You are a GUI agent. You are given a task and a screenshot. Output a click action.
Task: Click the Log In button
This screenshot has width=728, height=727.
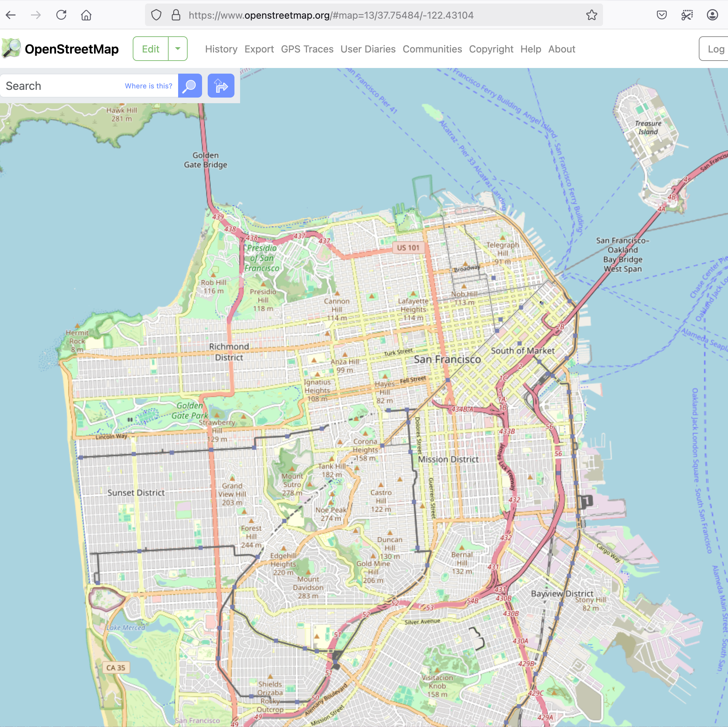pos(714,49)
